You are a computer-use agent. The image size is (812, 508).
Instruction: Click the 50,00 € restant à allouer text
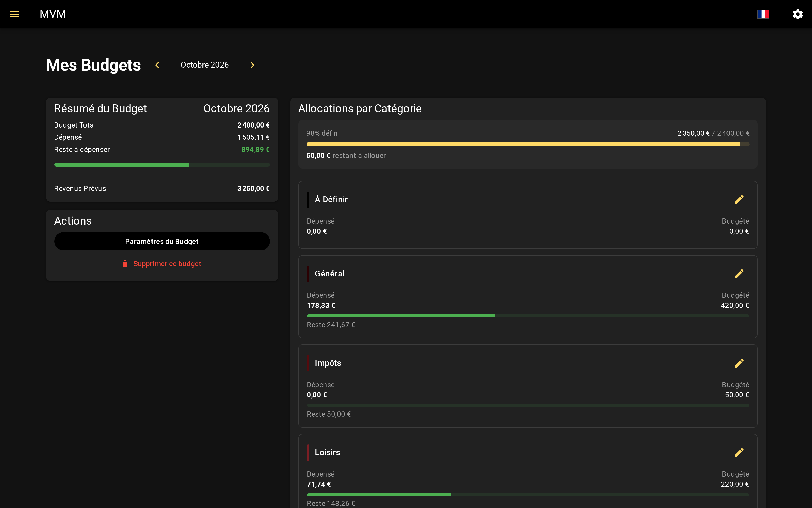346,155
